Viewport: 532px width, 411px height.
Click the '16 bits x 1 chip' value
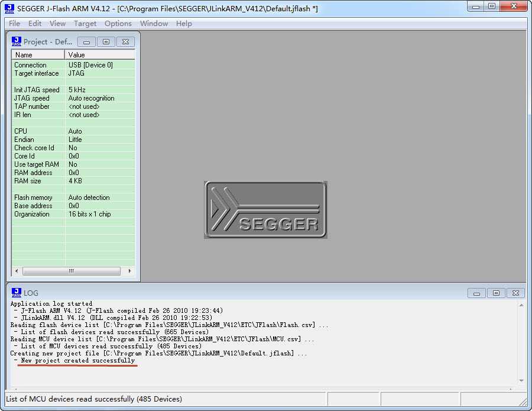90,214
